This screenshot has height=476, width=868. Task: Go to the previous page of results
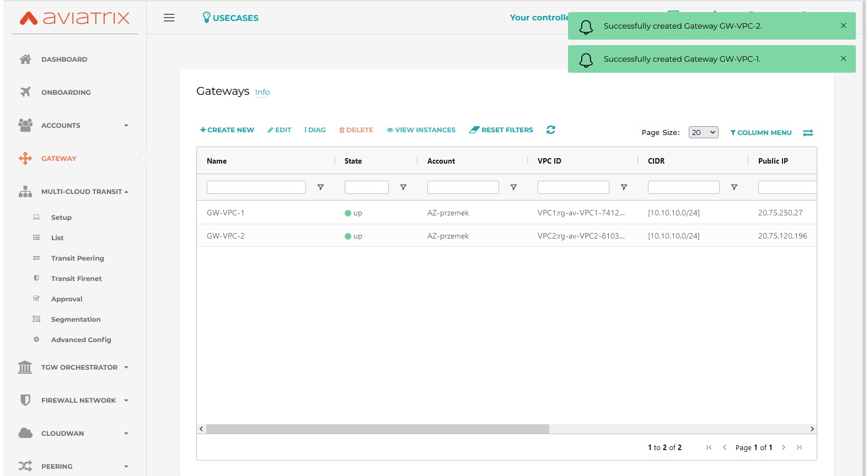click(x=725, y=447)
